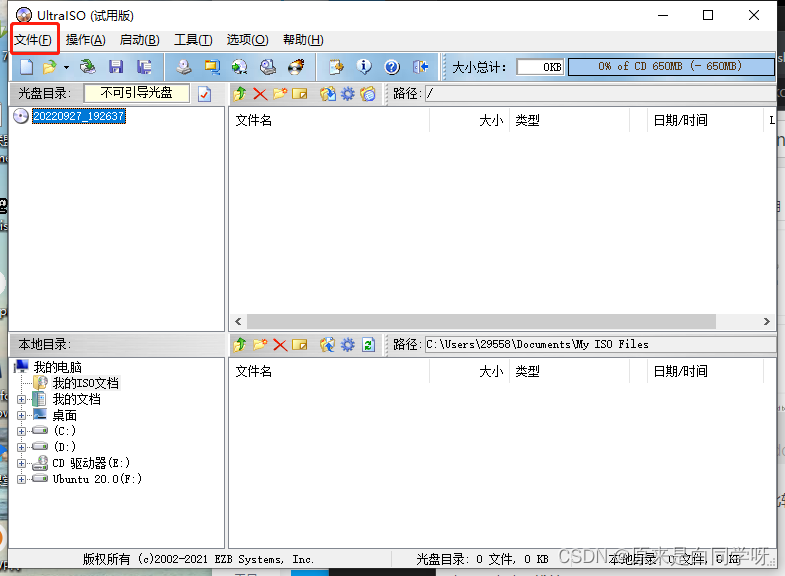Click Up folder icon in the 本地目录 toolbar

point(240,344)
